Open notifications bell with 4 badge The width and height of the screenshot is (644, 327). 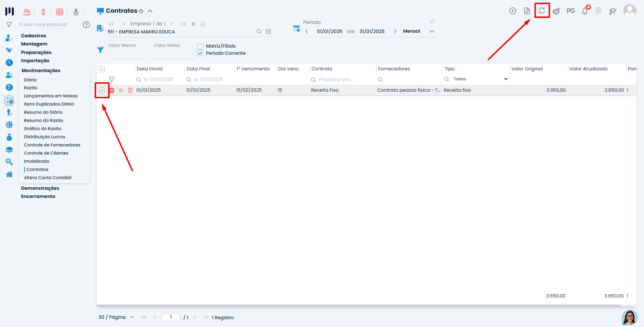tap(585, 11)
